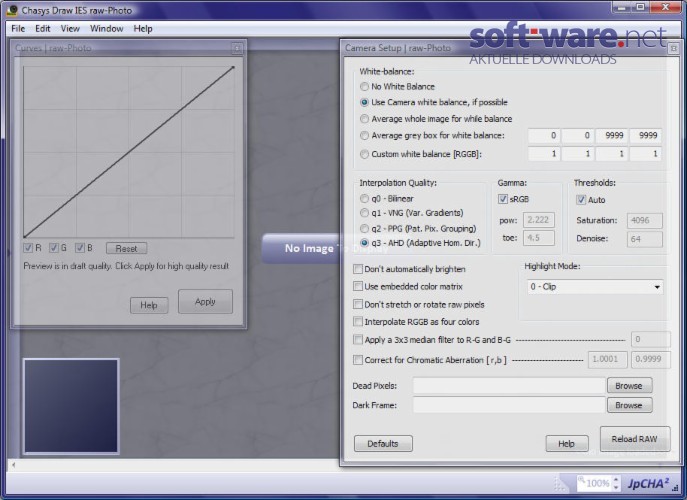The image size is (687, 500).
Task: Browse for Dark Frame file
Action: 629,405
